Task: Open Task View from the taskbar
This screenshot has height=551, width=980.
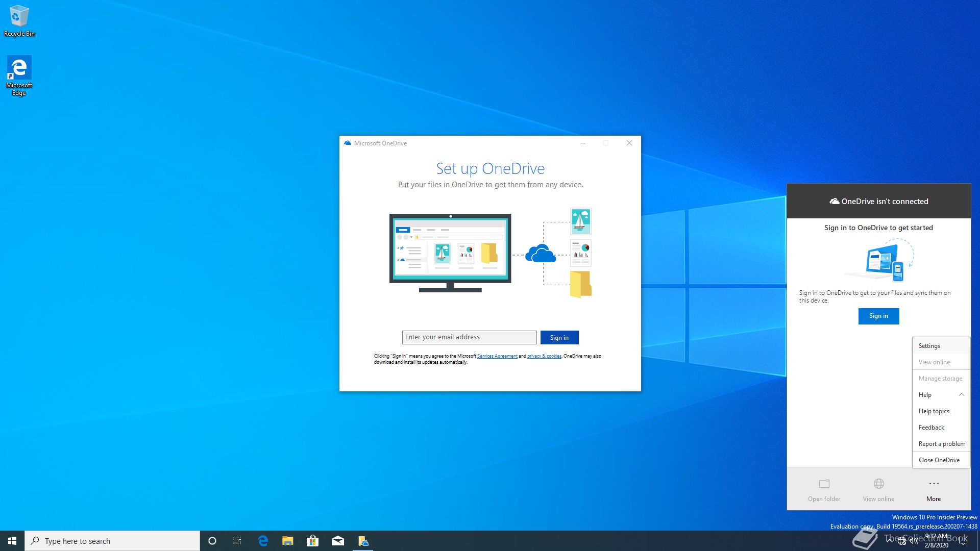Action: pos(237,541)
